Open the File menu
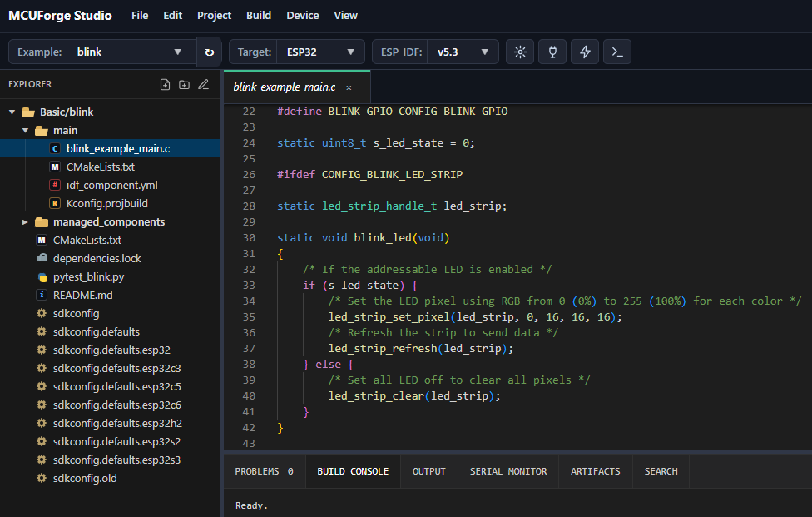812x517 pixels. (140, 16)
